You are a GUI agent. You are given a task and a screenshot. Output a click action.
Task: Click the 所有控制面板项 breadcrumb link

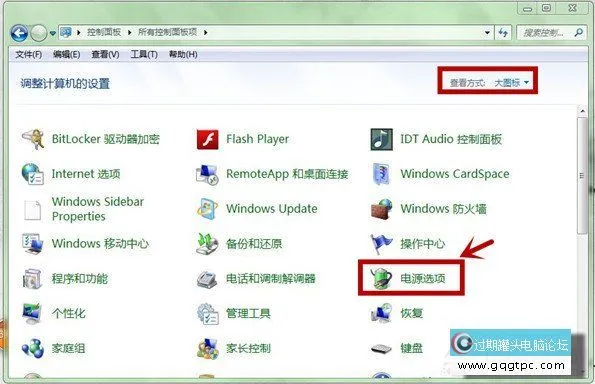click(x=167, y=32)
